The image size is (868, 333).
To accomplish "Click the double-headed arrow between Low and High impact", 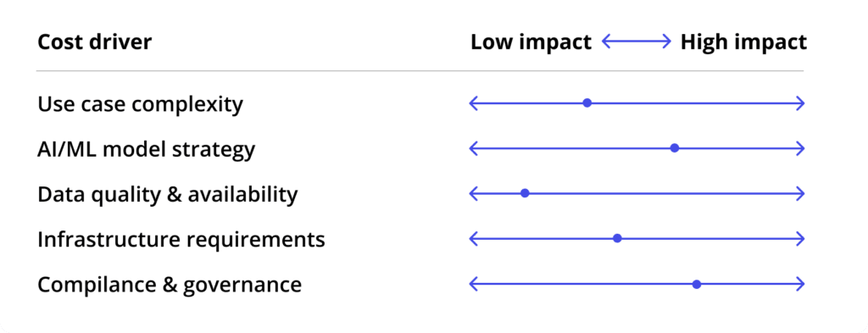I will click(636, 42).
